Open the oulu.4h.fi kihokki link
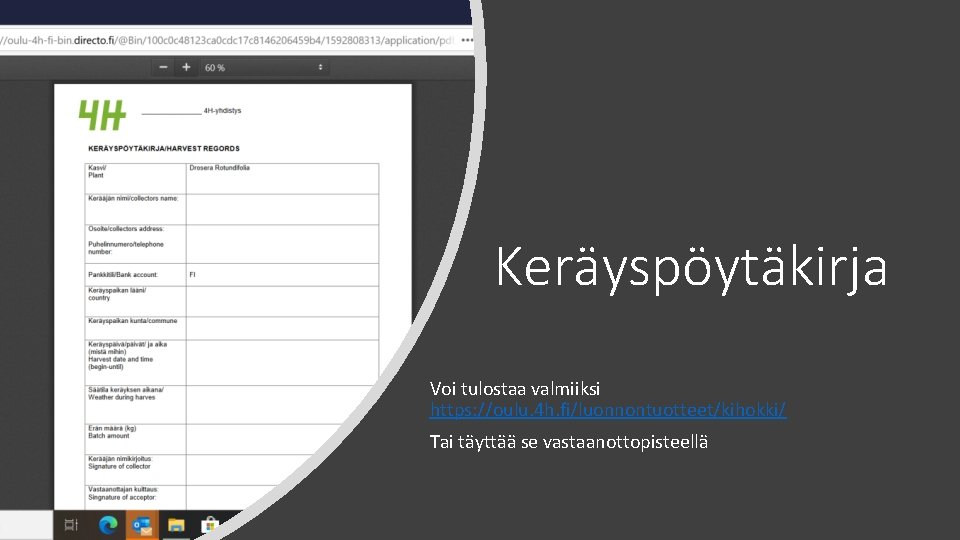This screenshot has width=960, height=540. pos(608,410)
